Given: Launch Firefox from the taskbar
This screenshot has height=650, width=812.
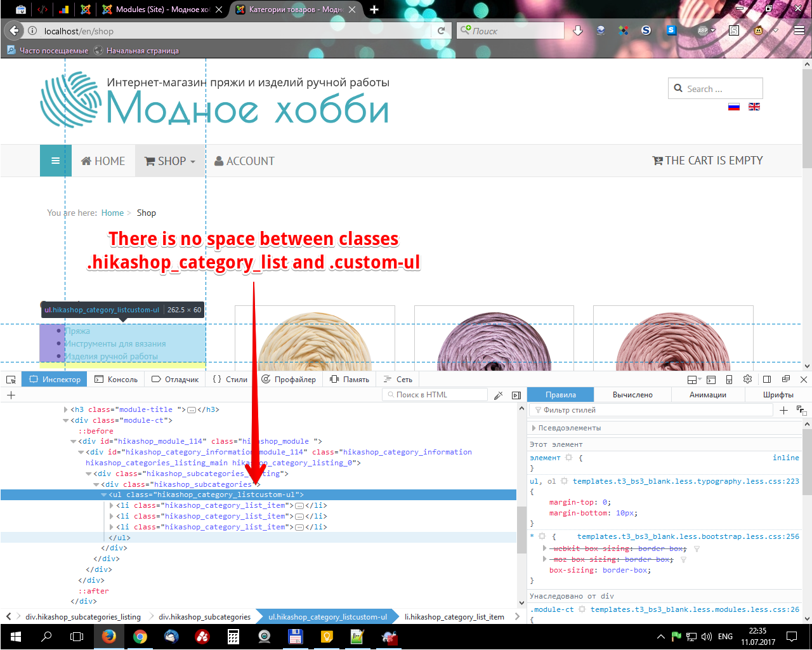Looking at the screenshot, I should pos(109,637).
